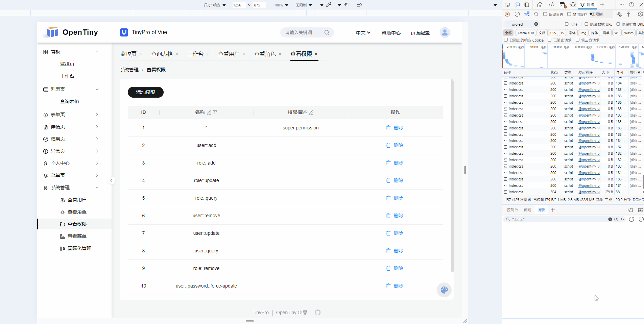644x324 pixels.
Task: Toggle the device emulation toolbar
Action: point(517,5)
